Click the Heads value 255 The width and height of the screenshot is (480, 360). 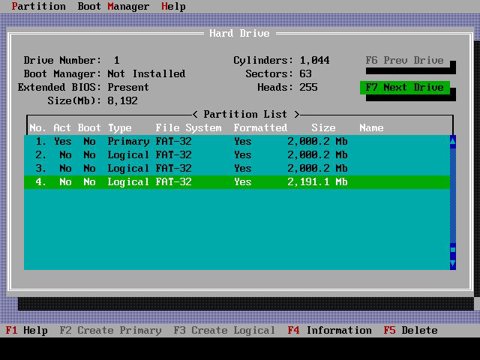(308, 87)
